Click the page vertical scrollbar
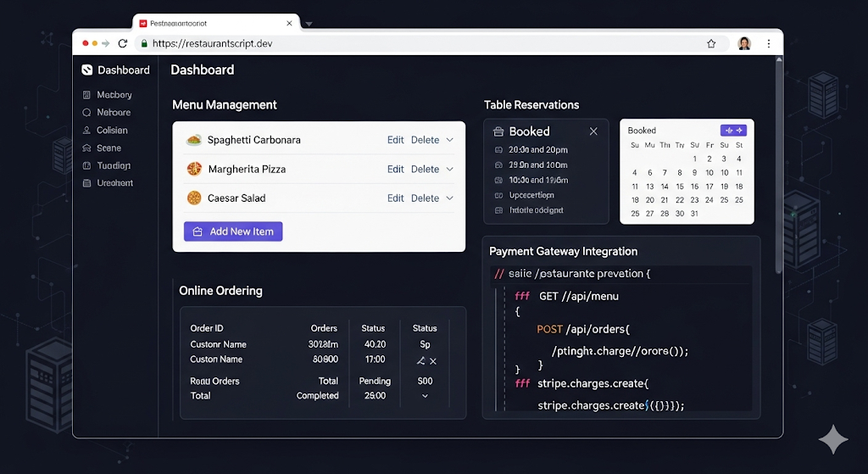The height and width of the screenshot is (474, 868). click(x=779, y=166)
